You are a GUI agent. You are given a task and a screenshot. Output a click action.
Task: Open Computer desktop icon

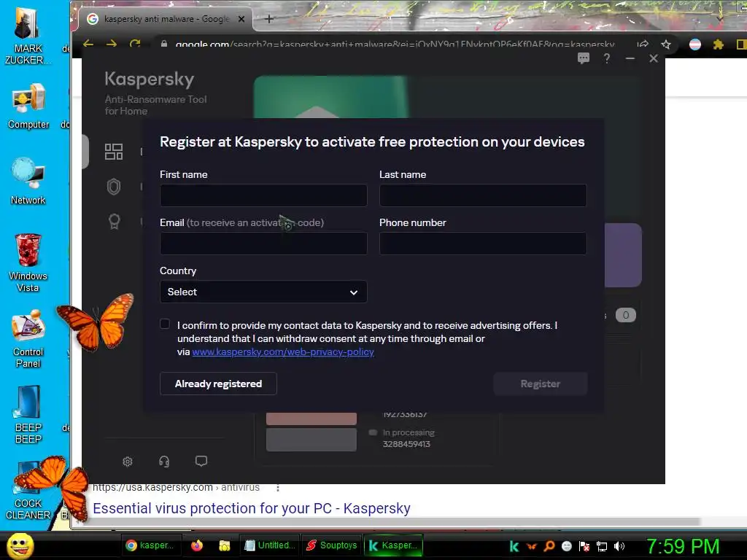click(28, 106)
